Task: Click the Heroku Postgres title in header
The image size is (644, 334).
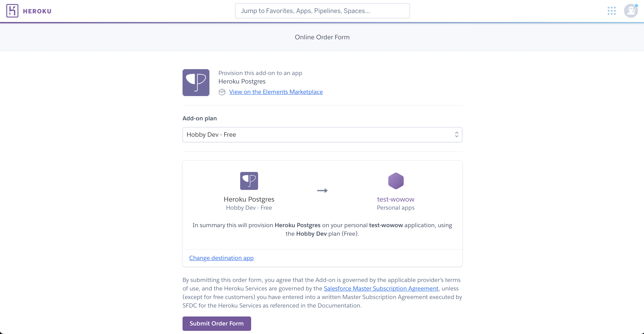Action: click(x=242, y=81)
